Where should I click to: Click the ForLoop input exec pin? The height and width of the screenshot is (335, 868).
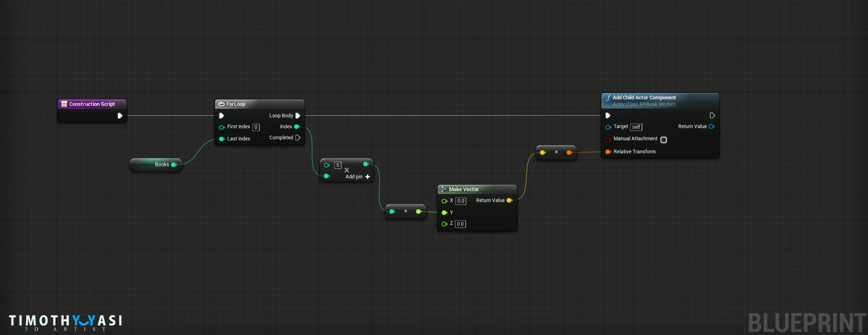[x=222, y=116]
